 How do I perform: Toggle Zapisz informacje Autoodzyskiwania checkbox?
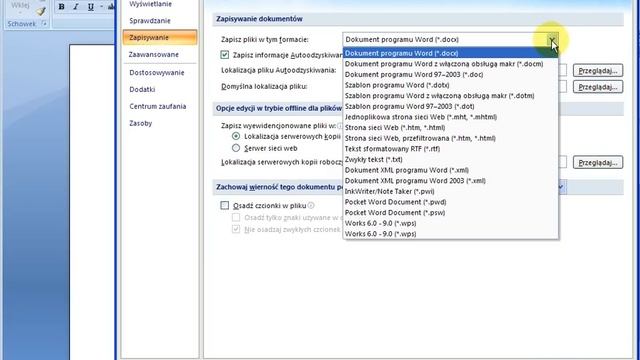pyautogui.click(x=224, y=55)
